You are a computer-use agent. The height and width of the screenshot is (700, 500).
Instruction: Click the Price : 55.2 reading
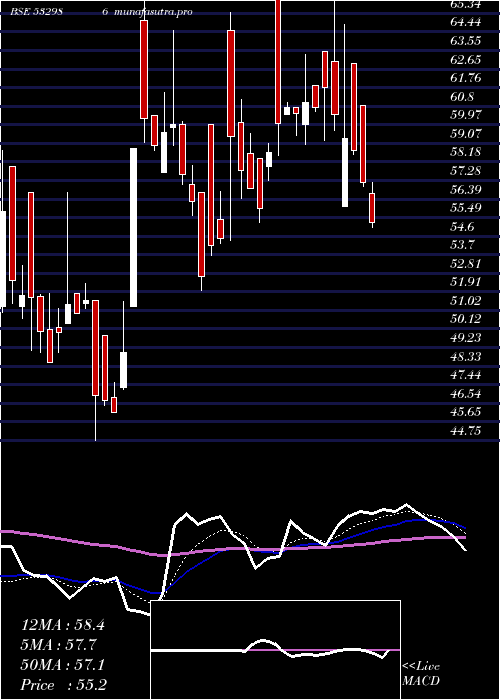(64, 685)
